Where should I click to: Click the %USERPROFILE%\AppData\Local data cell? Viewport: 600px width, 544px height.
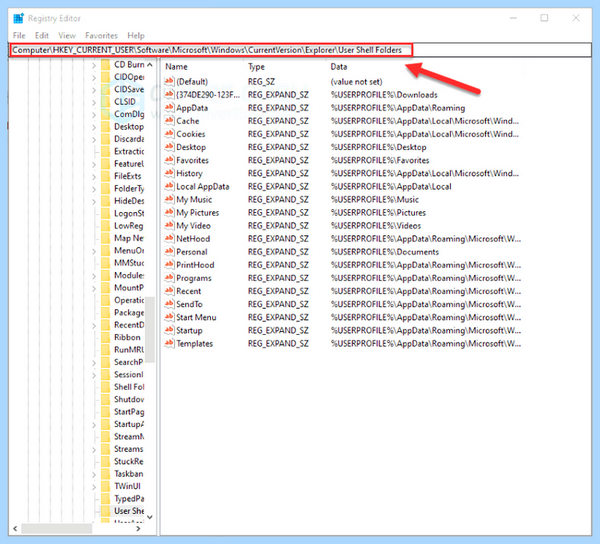coord(391,186)
